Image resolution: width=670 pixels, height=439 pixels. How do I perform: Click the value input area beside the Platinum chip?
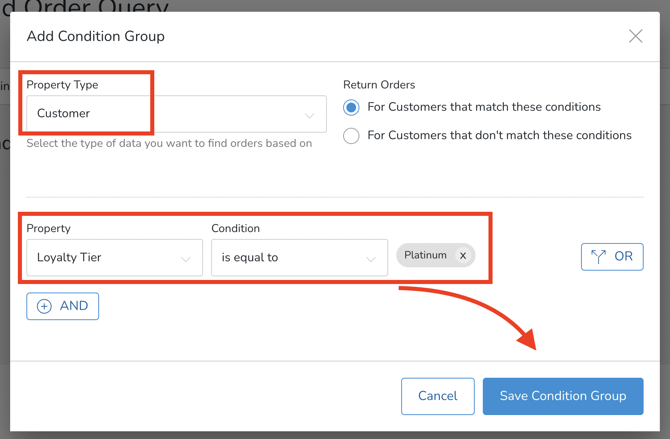pyautogui.click(x=520, y=257)
